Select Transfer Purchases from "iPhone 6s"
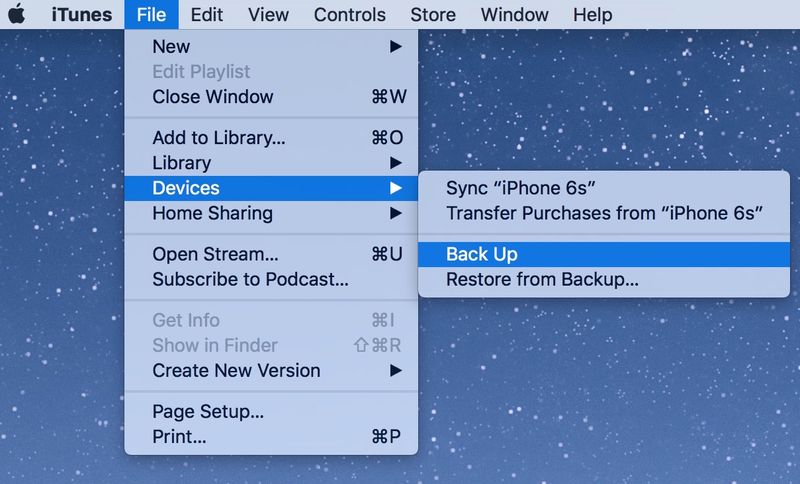Screen dimensions: 800x484 604,213
